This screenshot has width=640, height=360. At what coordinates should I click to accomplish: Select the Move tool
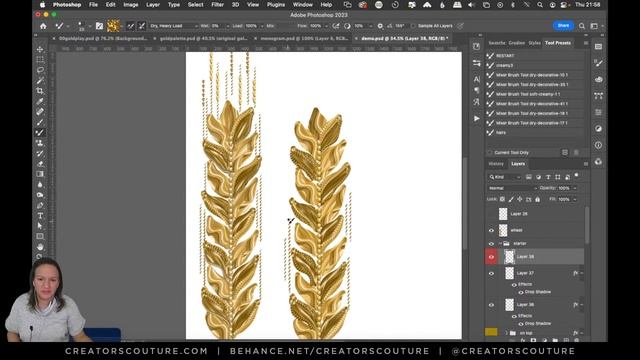40,49
